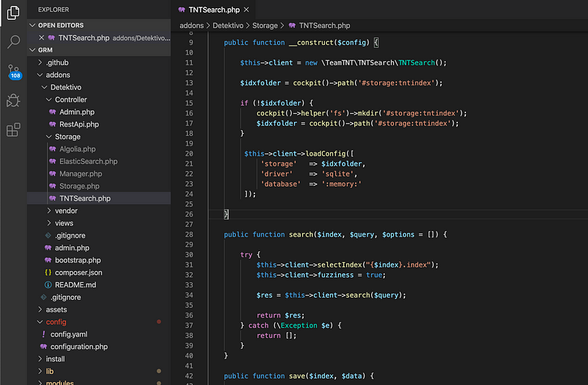588x385 pixels.
Task: Open the Explorer view in activity bar
Action: [x=13, y=12]
